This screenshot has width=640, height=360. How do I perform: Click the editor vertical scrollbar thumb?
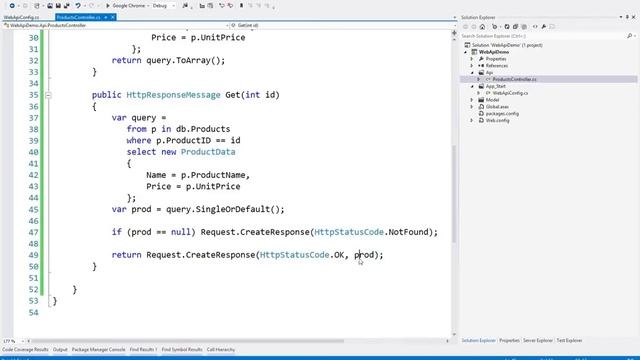coord(454,194)
